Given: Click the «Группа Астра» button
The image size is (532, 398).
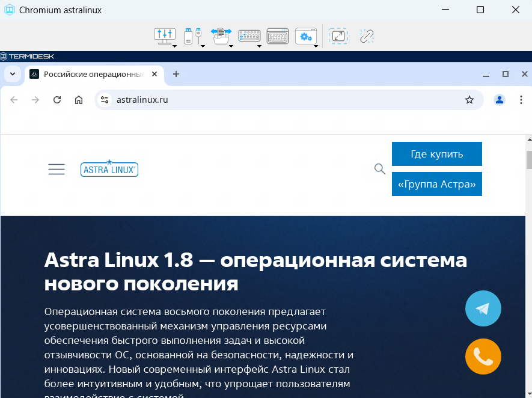Looking at the screenshot, I should point(436,184).
